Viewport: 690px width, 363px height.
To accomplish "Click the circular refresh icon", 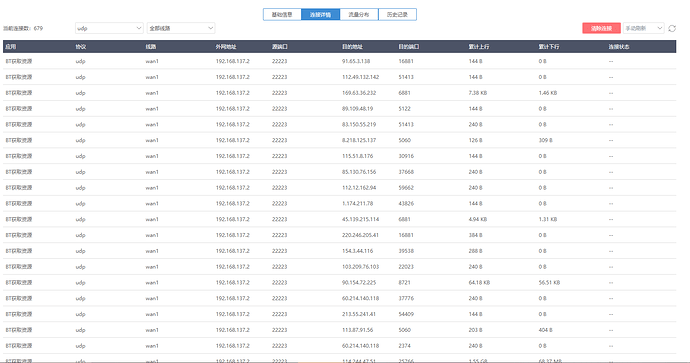I will pyautogui.click(x=672, y=28).
